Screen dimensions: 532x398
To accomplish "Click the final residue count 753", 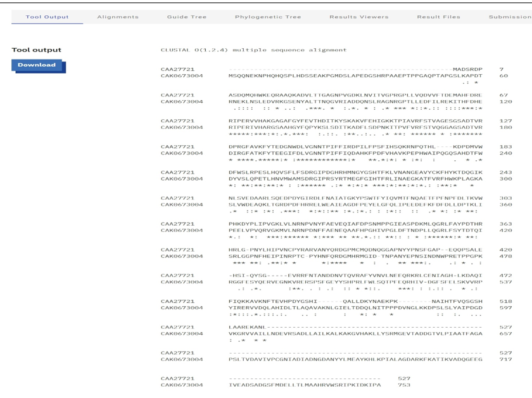I will pos(404,385).
